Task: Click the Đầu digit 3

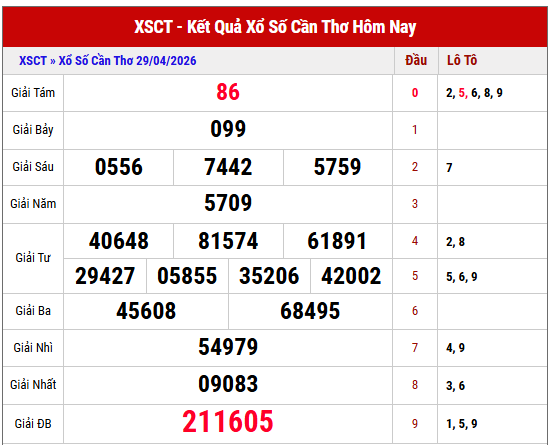Action: pos(415,204)
